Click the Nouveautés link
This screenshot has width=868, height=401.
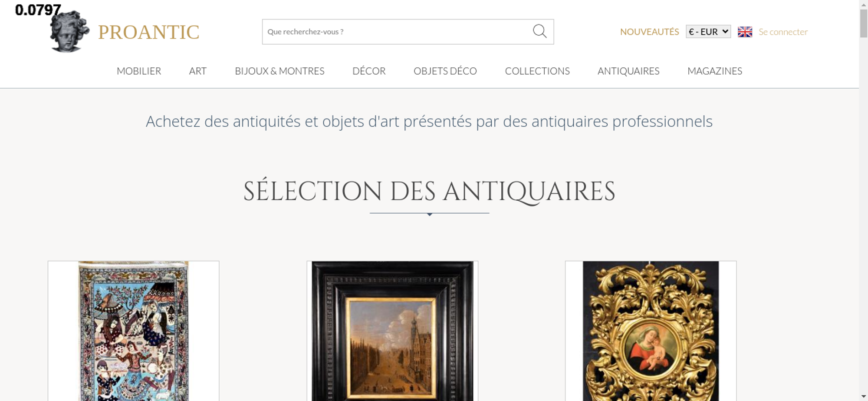[649, 32]
